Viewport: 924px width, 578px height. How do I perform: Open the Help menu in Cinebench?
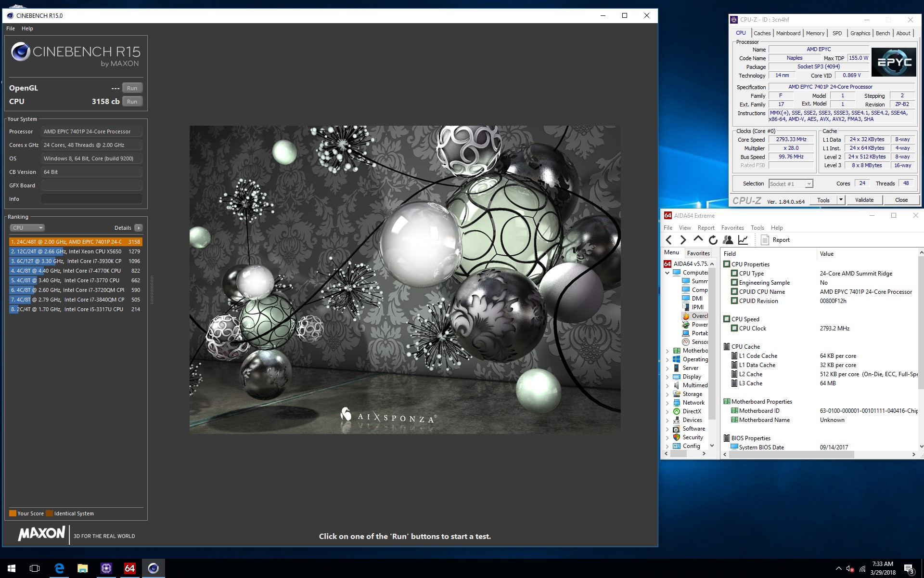(x=27, y=28)
